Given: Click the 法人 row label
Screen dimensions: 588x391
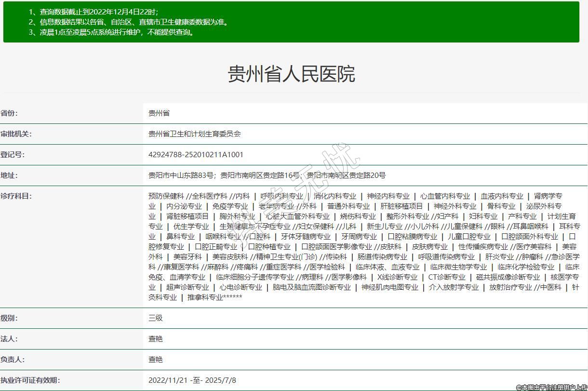Looking at the screenshot, I should [9, 339].
